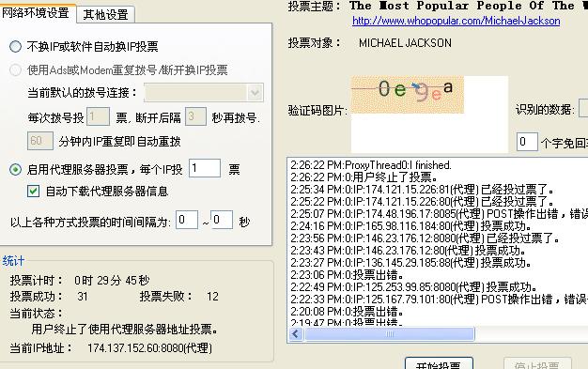Screen dimensions: 588x369
Task: Click the 开始投票 button
Action: tap(439, 363)
